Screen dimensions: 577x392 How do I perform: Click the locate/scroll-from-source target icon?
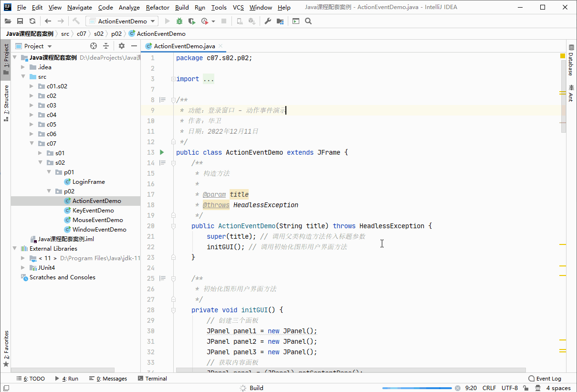coord(94,46)
